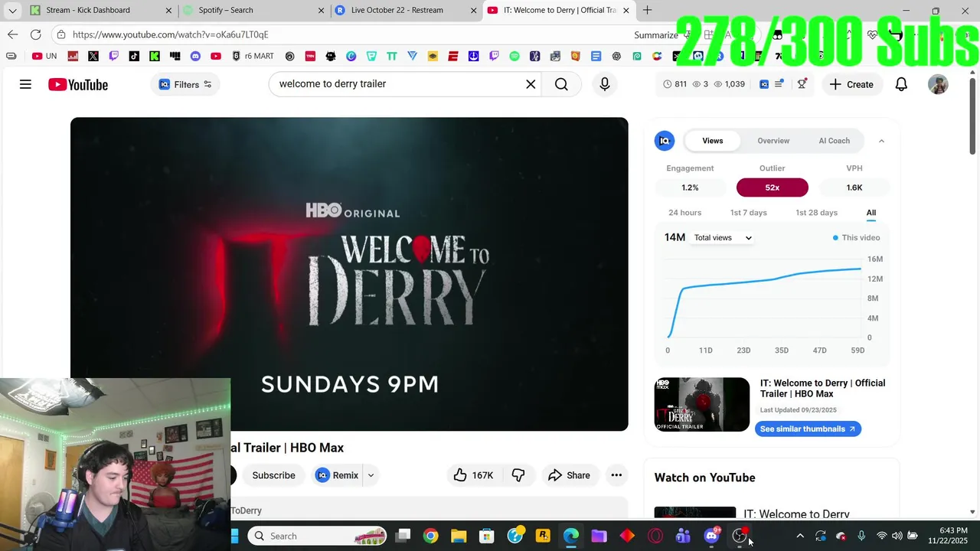Image resolution: width=980 pixels, height=551 pixels.
Task: Click the vidIQ logo in the panel header
Action: (x=665, y=141)
